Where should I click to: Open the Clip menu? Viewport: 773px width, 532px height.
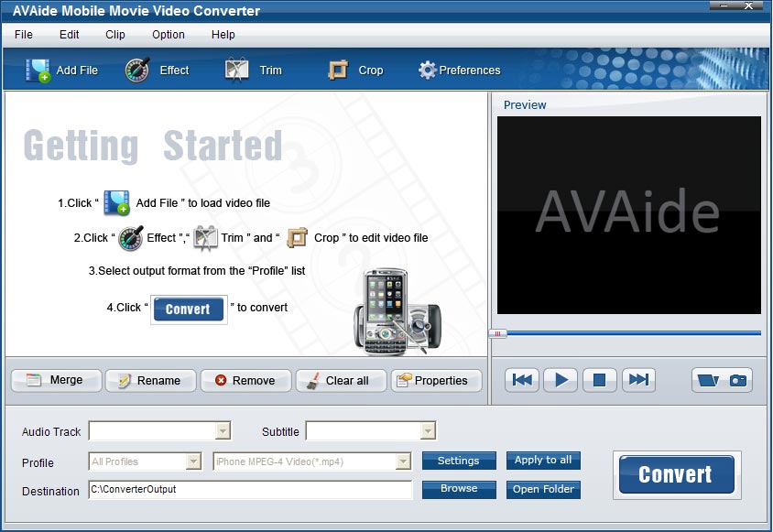click(114, 35)
